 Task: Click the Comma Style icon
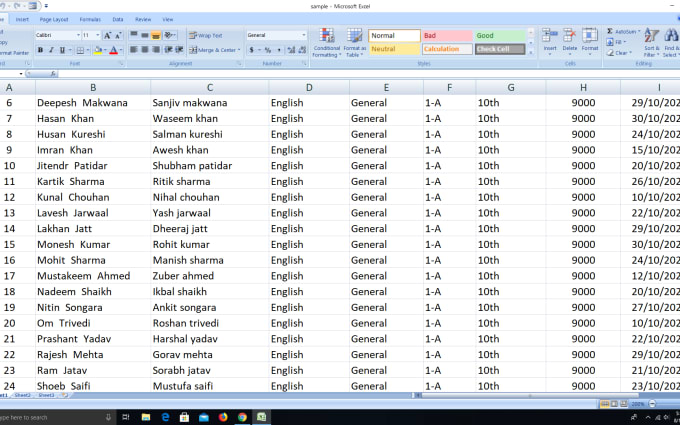279,50
